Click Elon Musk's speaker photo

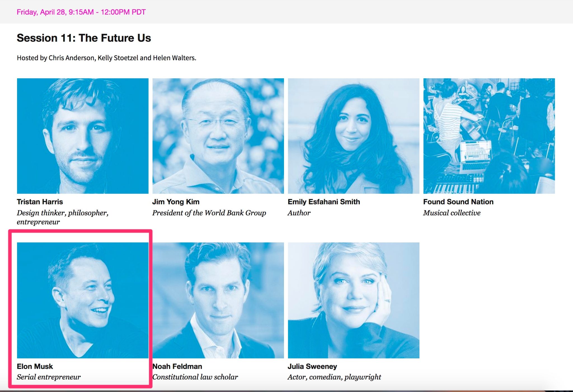coord(83,300)
